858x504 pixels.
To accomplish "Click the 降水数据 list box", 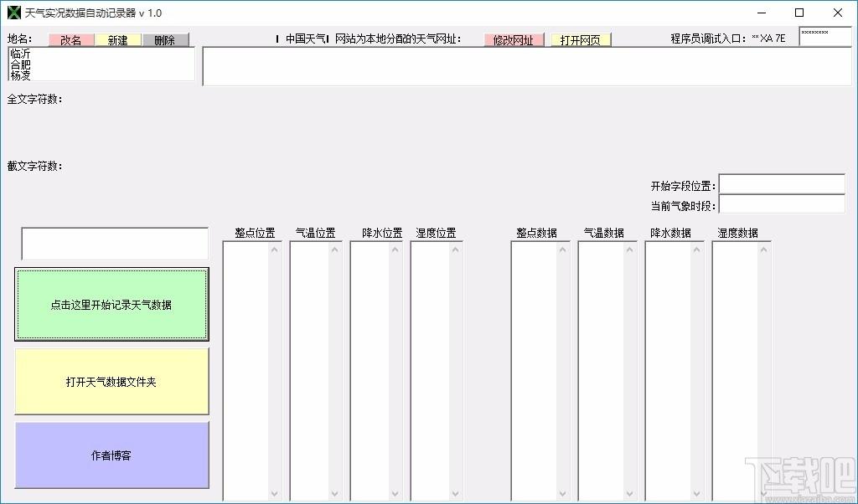I will click(675, 371).
